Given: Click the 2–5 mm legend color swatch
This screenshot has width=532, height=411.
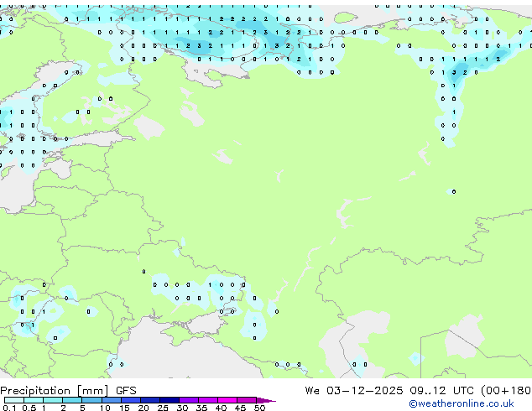Looking at the screenshot, I should click(x=72, y=400).
